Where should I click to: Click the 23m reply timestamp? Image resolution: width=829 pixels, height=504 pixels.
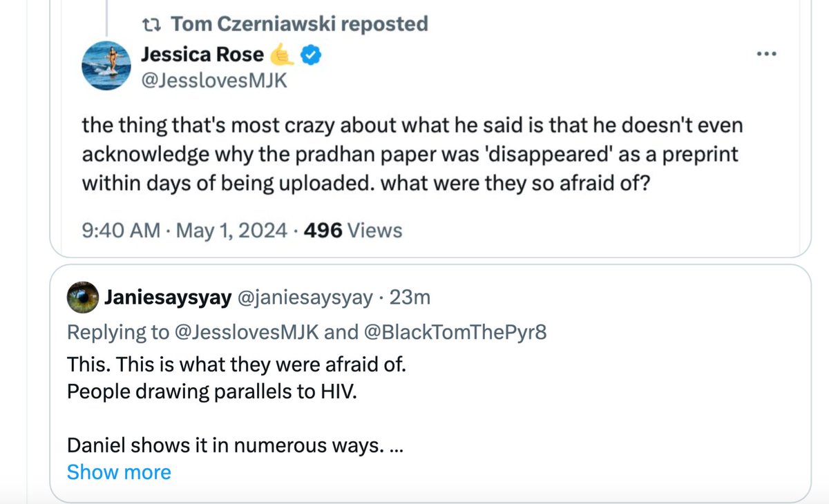(410, 298)
